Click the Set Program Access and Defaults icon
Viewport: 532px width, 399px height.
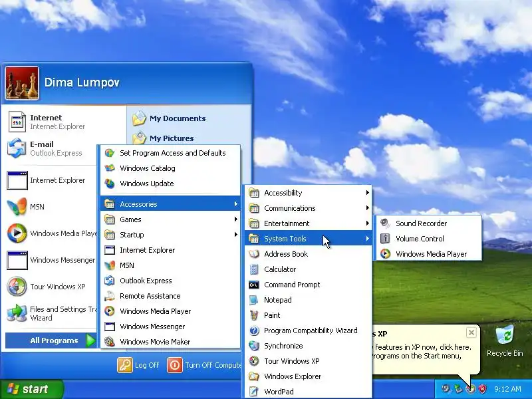[x=110, y=153]
